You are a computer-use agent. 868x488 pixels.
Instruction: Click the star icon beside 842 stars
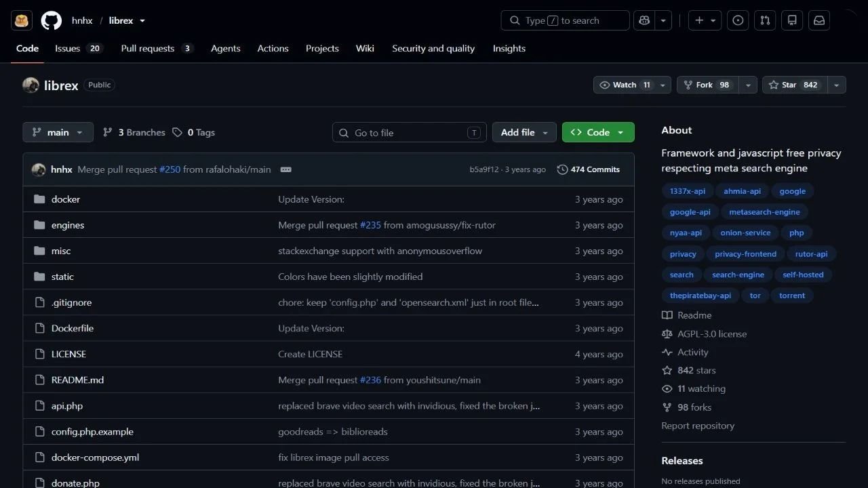(x=667, y=370)
